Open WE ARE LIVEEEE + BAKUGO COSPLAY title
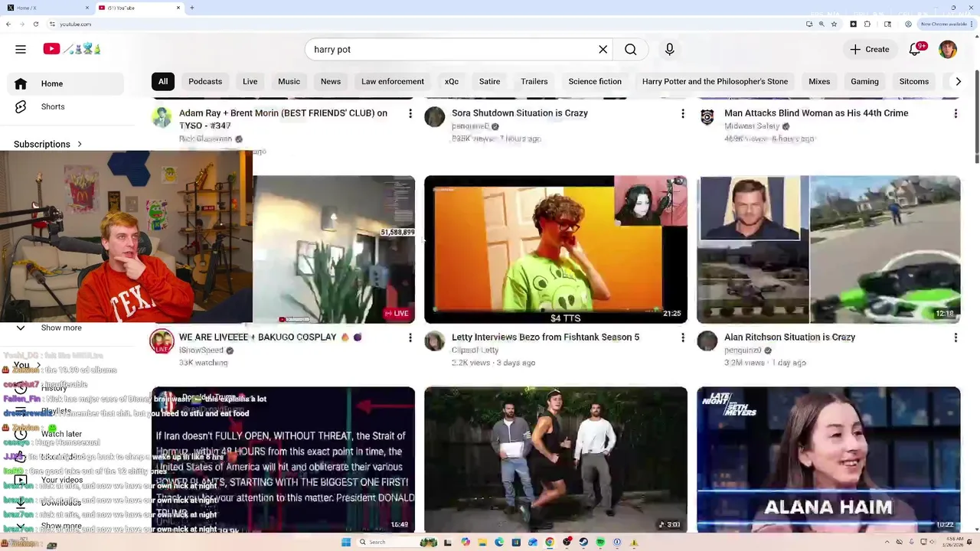Image resolution: width=980 pixels, height=551 pixels. click(270, 337)
